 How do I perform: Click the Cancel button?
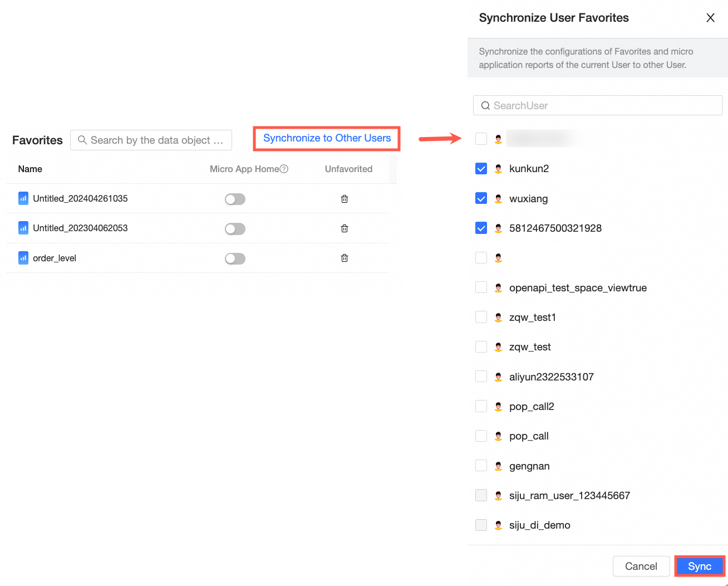[x=641, y=566]
